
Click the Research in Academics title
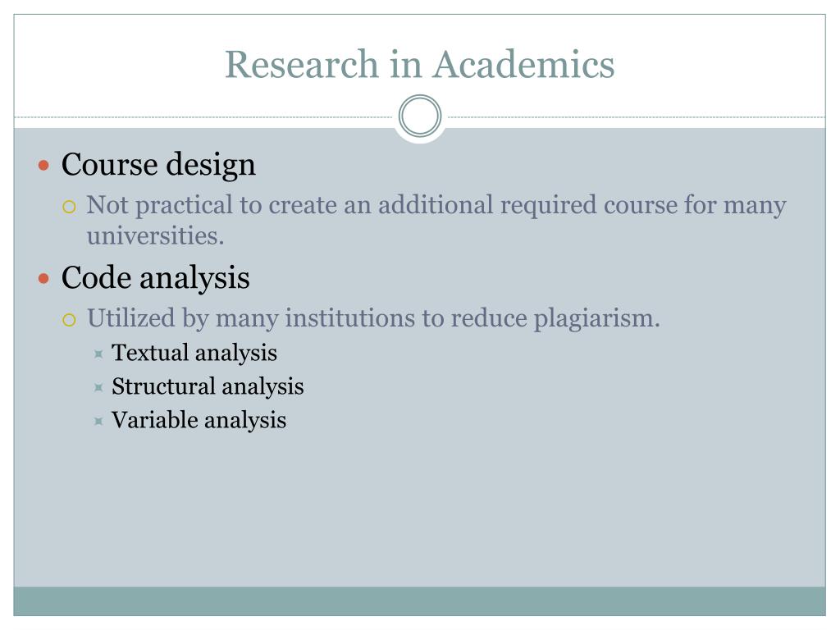click(419, 64)
